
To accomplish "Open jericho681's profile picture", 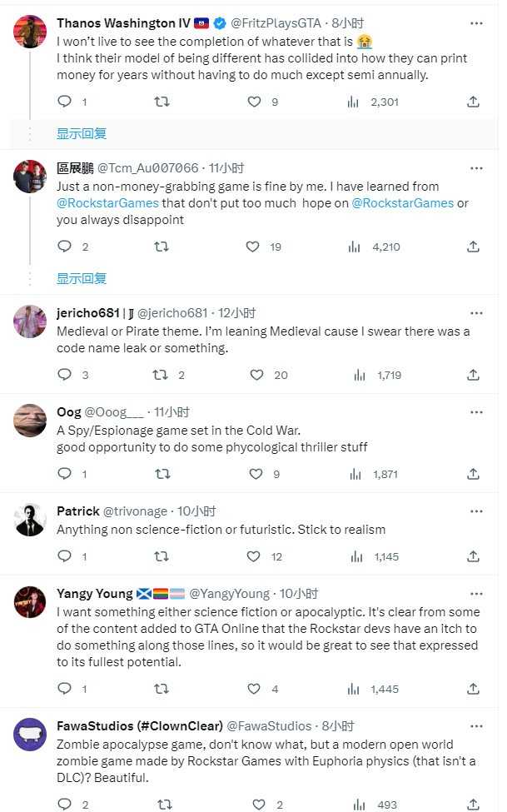I will pos(31,321).
